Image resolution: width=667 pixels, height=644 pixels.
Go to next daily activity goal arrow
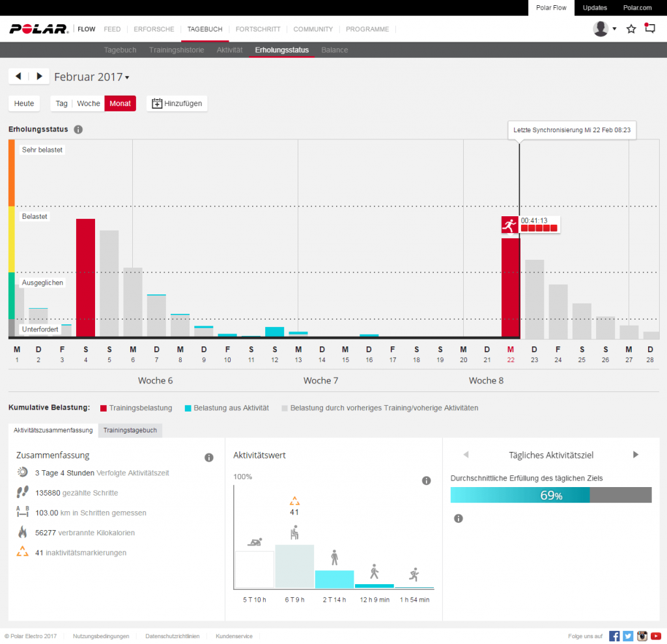[636, 455]
